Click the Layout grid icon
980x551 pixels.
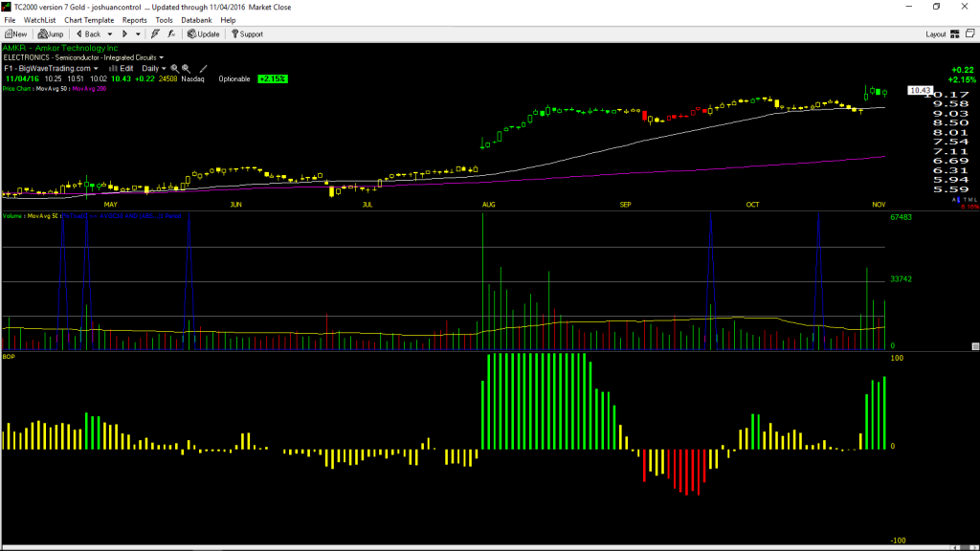954,34
